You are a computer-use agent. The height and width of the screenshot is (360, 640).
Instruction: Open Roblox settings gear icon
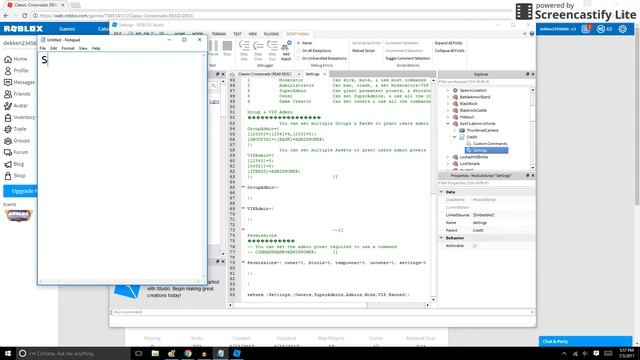(622, 29)
